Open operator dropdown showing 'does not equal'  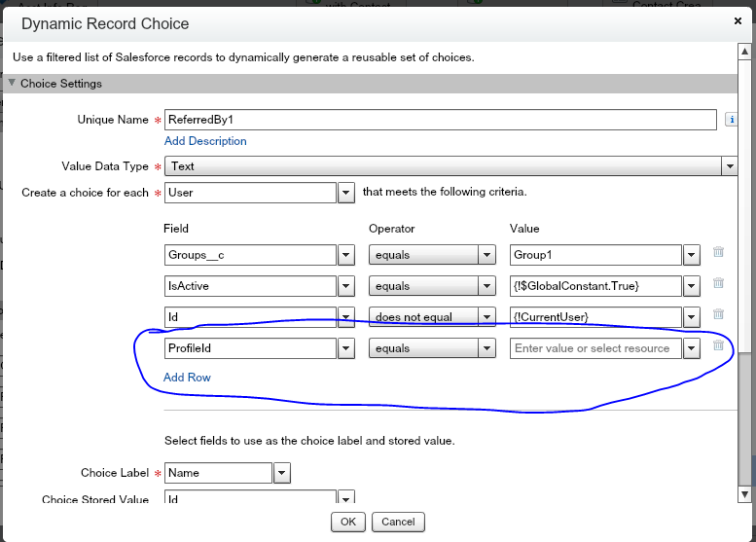pyautogui.click(x=487, y=317)
